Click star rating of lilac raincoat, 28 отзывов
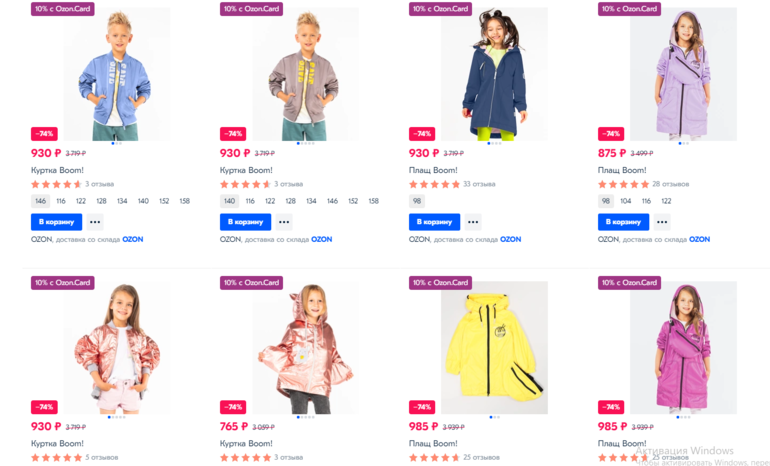Viewport: 770px width, 466px height. point(623,184)
